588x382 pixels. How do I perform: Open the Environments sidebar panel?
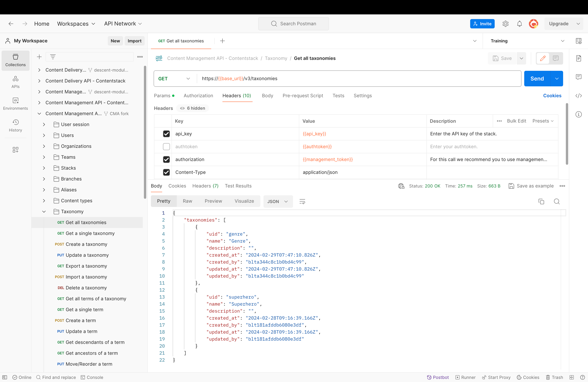[x=15, y=104]
